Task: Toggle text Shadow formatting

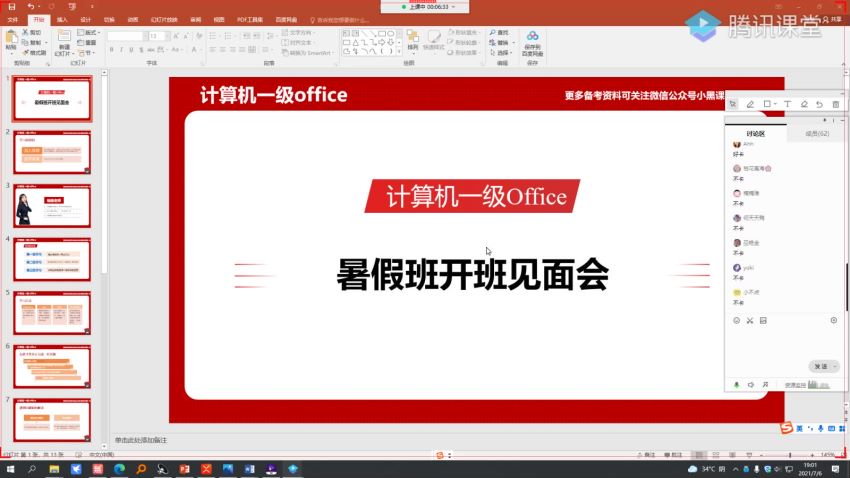Action: [x=141, y=50]
